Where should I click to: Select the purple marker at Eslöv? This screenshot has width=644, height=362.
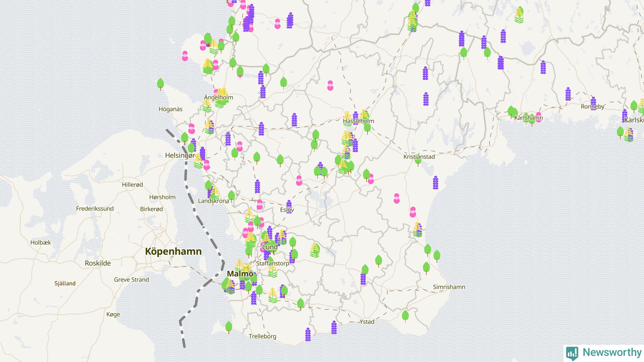coord(289,207)
